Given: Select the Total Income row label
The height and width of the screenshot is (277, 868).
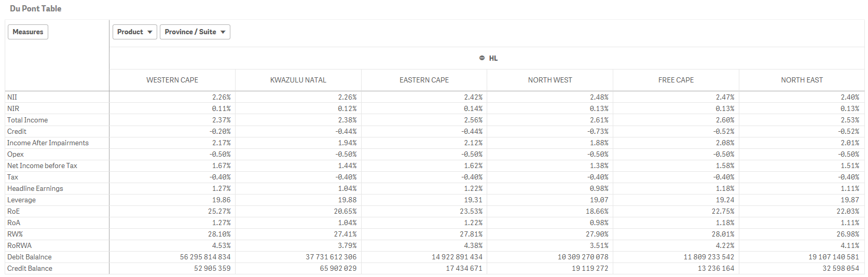Looking at the screenshot, I should (x=27, y=120).
